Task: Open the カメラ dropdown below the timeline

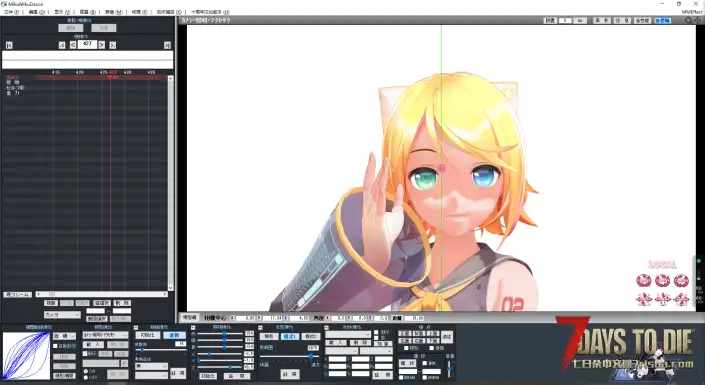Action: (x=62, y=315)
